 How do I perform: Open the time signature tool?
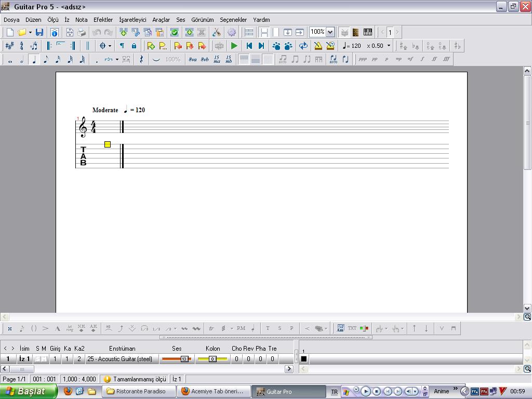[x=21, y=46]
